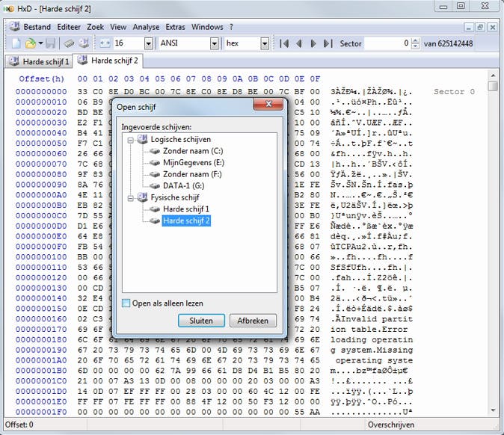The image size is (504, 435).
Task: Select Zonder naam (F:) drive
Action: tap(192, 174)
